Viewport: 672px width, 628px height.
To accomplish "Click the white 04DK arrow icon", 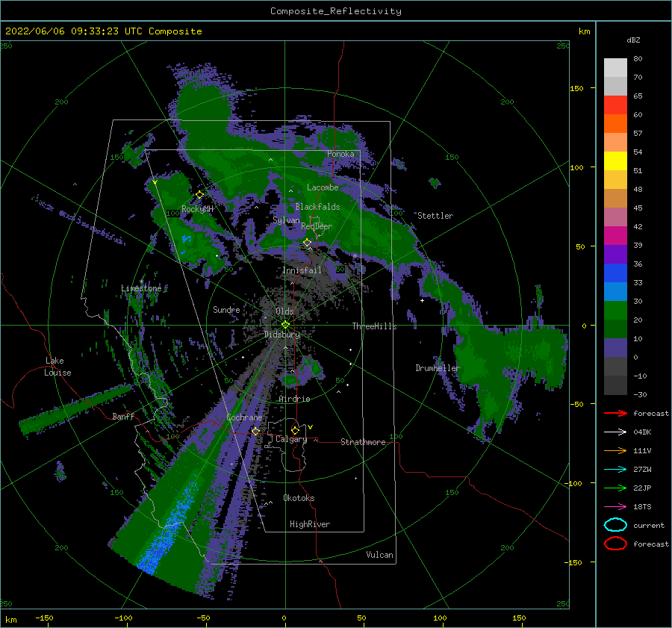I will [615, 432].
